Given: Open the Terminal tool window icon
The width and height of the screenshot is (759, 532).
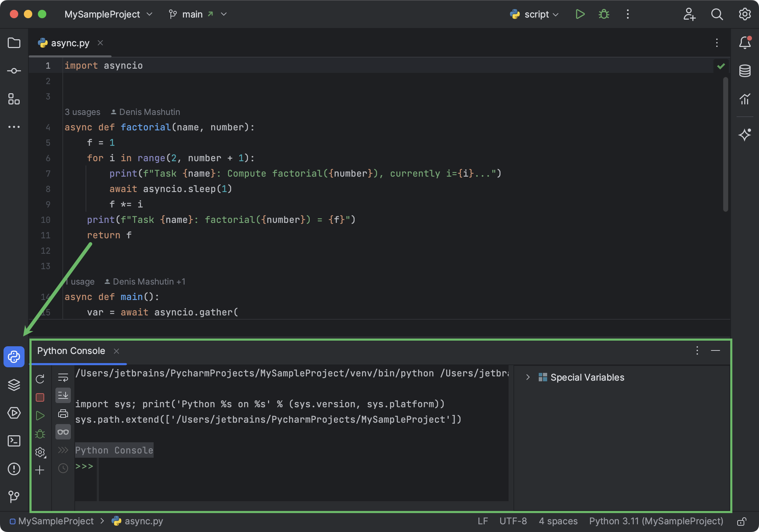Looking at the screenshot, I should pos(14,441).
